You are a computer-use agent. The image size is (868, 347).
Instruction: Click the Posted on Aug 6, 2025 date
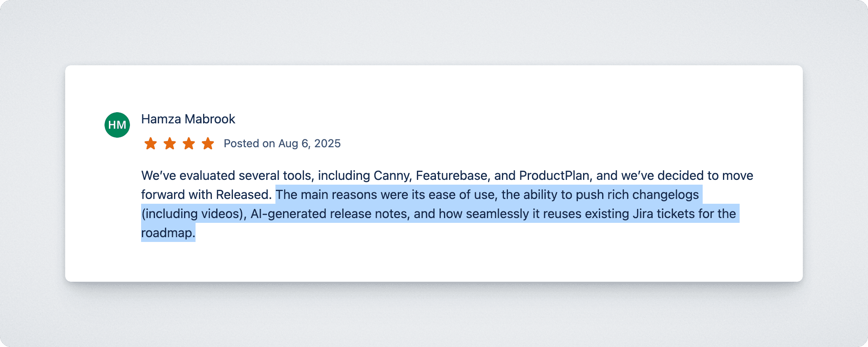pyautogui.click(x=282, y=143)
